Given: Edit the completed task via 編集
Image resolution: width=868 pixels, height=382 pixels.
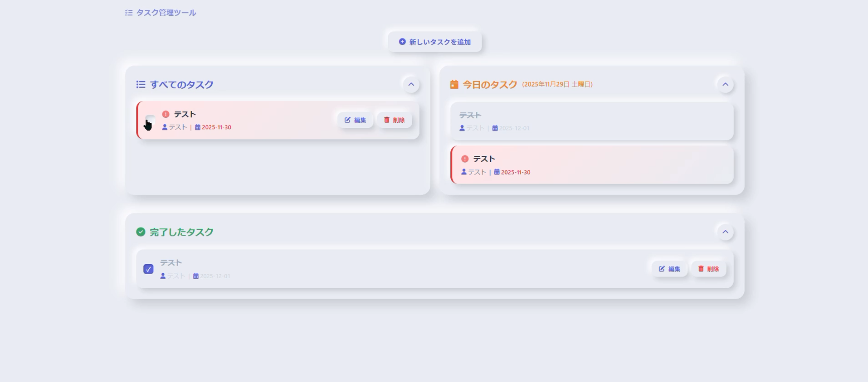Looking at the screenshot, I should [669, 269].
